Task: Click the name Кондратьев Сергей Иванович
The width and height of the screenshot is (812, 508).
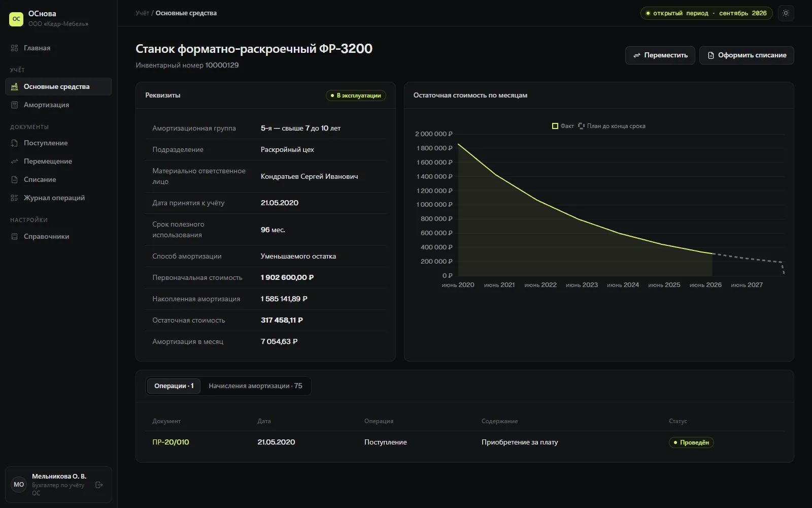Action: (309, 176)
